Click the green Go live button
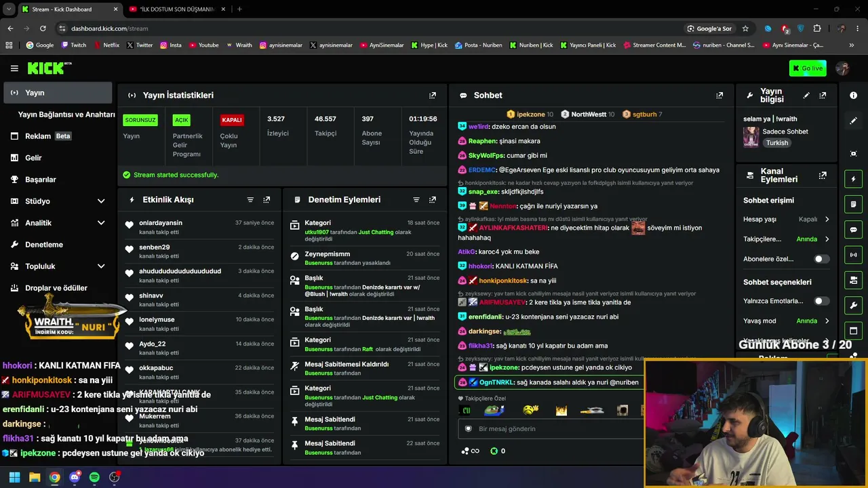The height and width of the screenshot is (488, 868). [808, 68]
